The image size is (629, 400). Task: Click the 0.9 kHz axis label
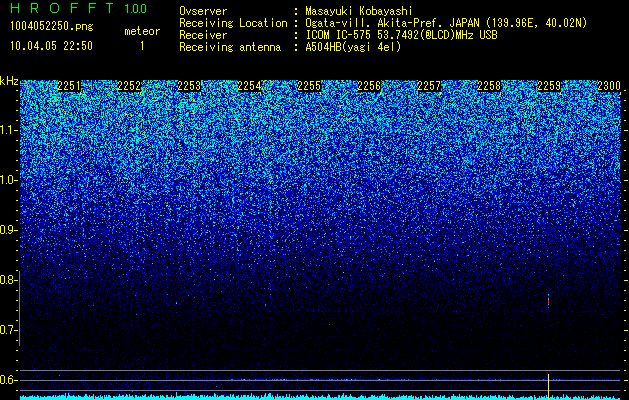coord(7,230)
